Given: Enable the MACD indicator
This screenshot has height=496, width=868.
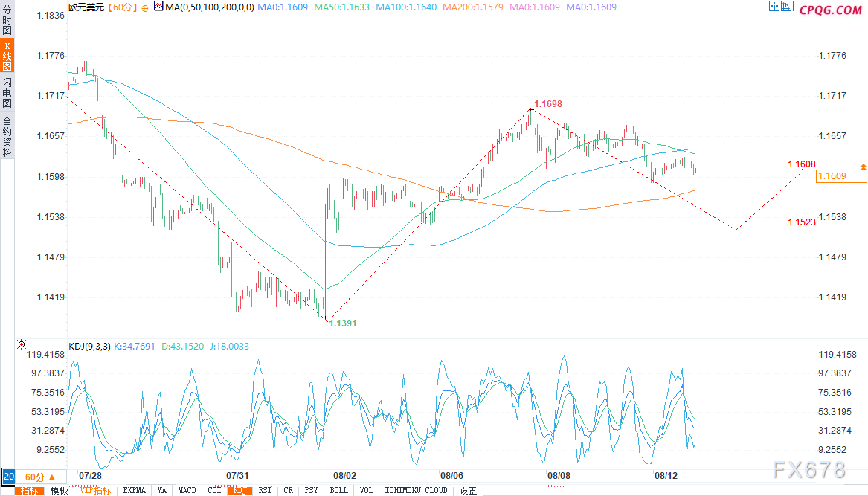Looking at the screenshot, I should [x=187, y=491].
